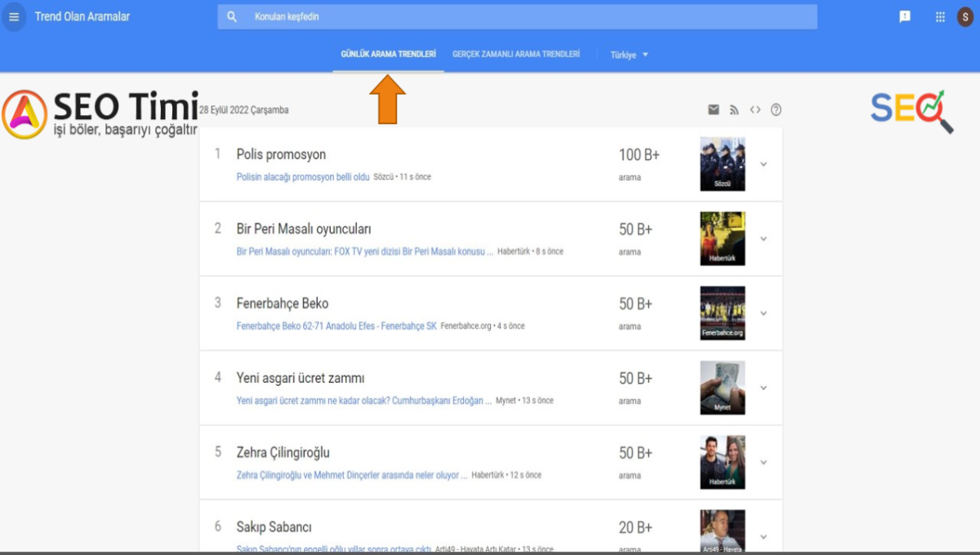Expand the Yeni asgari ücret zammı row
This screenshot has height=555, width=980.
(764, 388)
